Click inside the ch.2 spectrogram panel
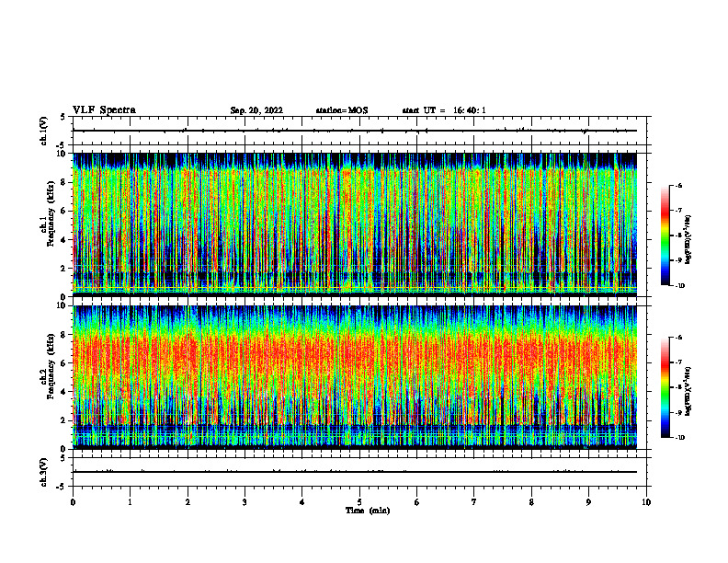 pos(355,377)
